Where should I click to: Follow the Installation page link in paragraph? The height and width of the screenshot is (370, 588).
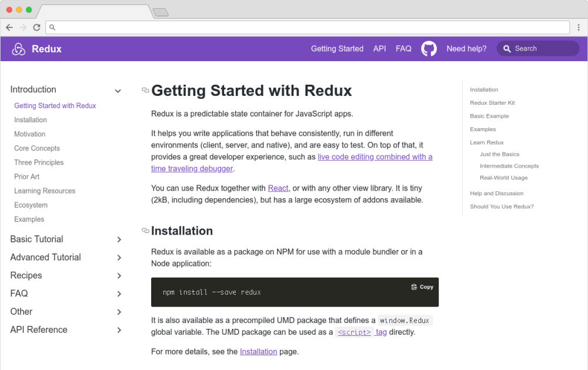point(258,352)
